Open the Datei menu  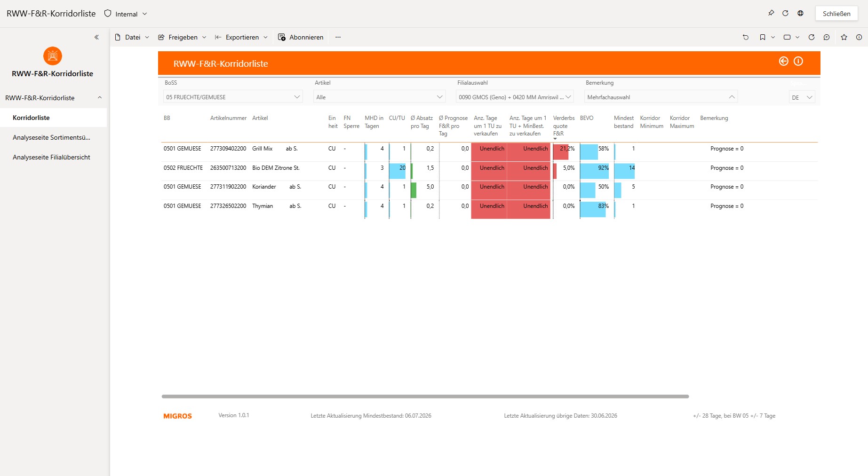tap(132, 37)
